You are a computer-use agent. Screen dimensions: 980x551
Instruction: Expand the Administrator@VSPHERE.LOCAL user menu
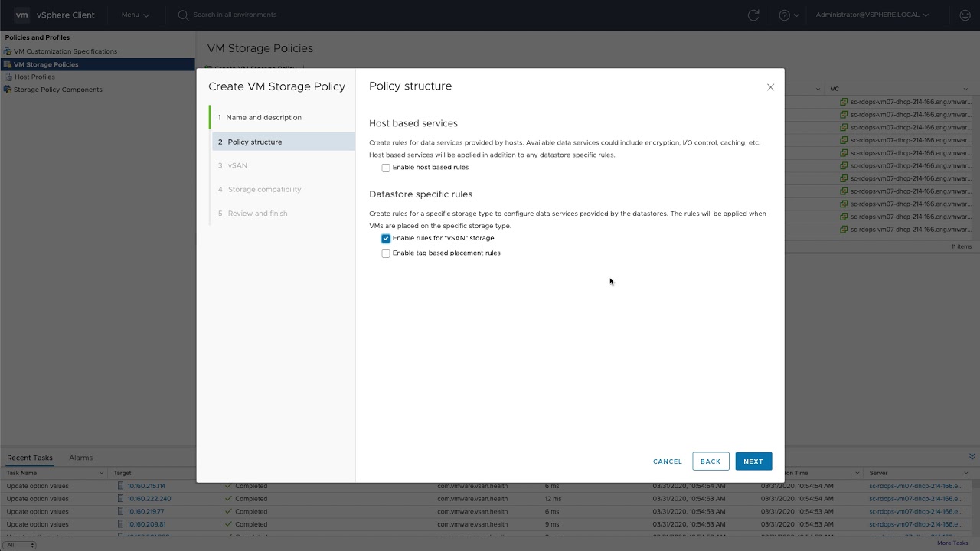(871, 15)
